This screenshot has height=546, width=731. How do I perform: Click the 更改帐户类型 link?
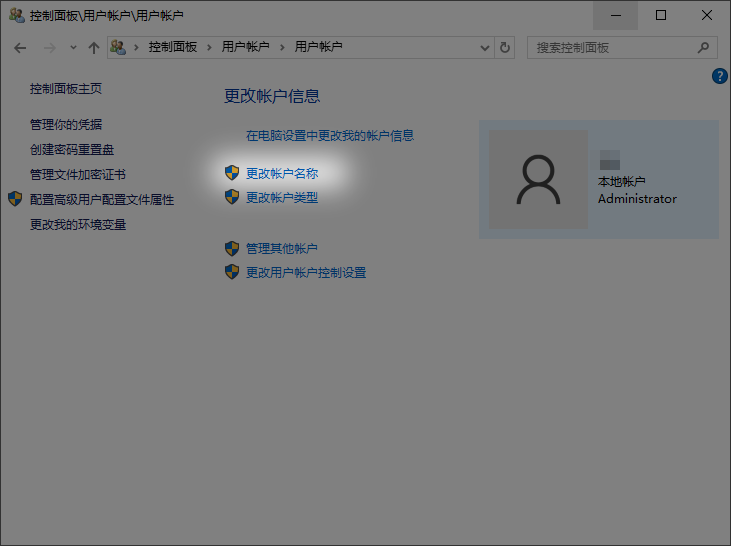pos(282,198)
